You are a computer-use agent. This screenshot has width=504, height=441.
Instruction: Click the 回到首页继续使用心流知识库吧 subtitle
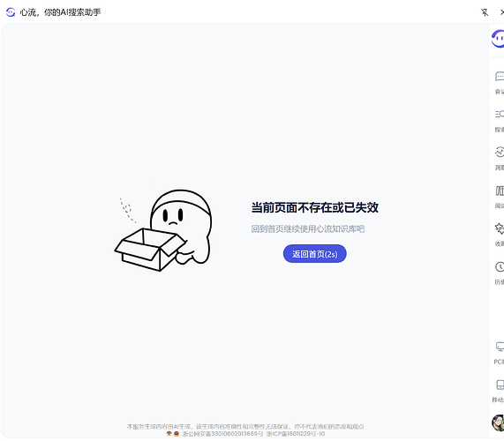coord(307,228)
